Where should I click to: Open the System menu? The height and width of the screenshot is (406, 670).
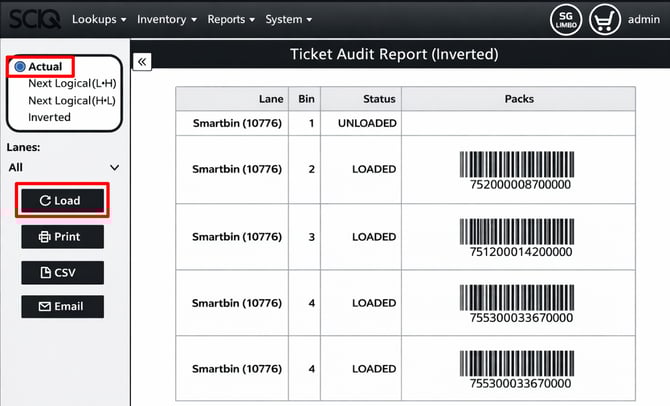pyautogui.click(x=288, y=19)
